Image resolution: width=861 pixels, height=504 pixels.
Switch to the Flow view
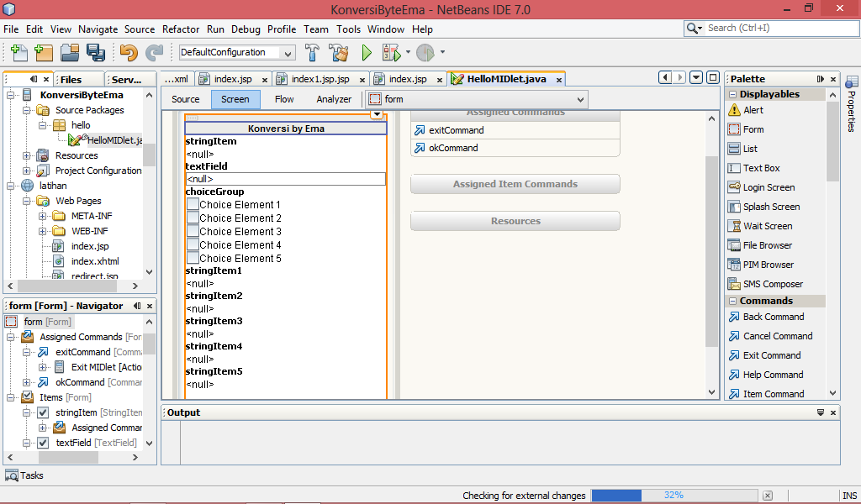(x=284, y=99)
